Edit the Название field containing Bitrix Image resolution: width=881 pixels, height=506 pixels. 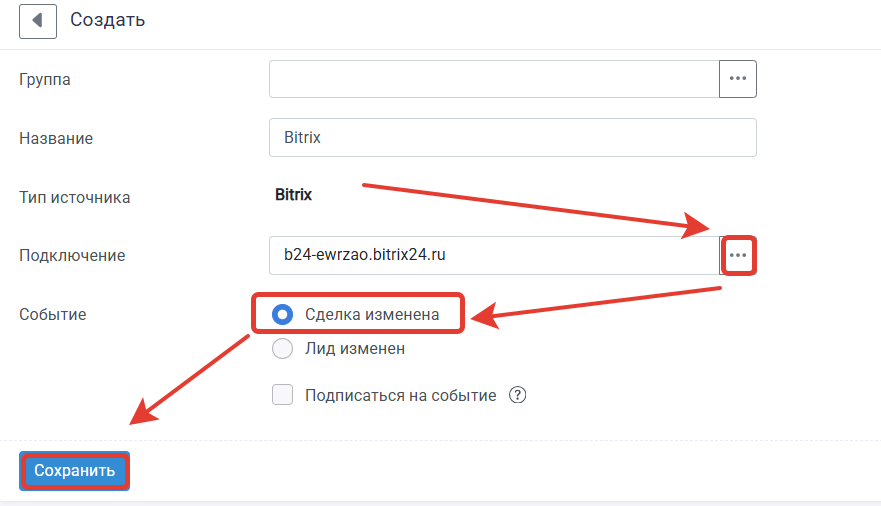[x=512, y=138]
